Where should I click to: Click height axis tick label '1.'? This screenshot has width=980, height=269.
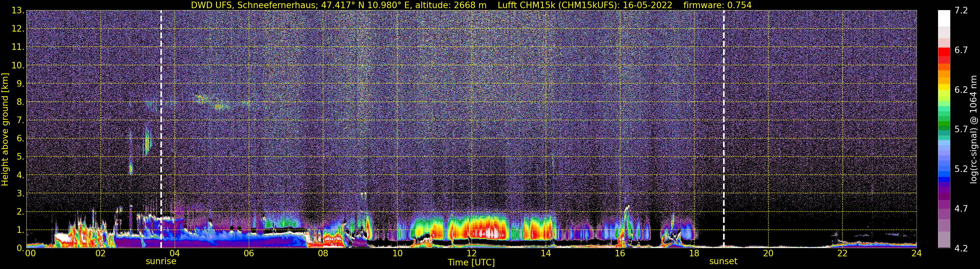coord(20,230)
